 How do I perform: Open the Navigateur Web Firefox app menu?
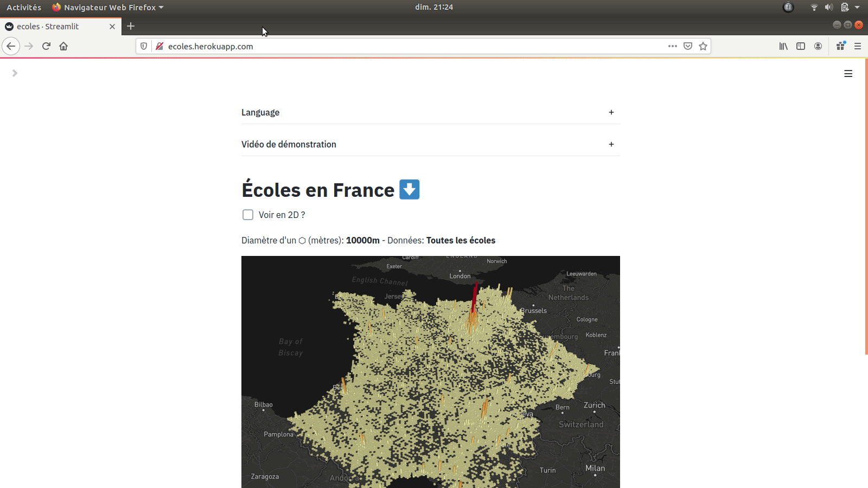point(107,7)
